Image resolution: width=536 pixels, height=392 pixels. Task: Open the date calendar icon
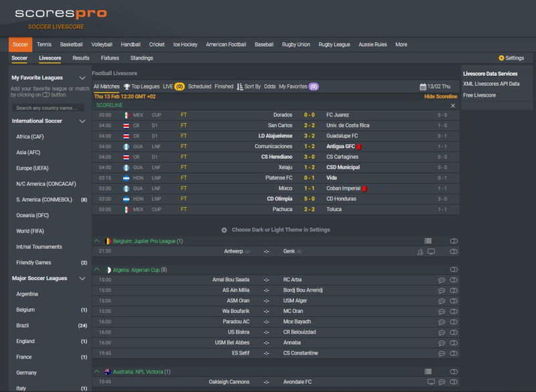423,86
